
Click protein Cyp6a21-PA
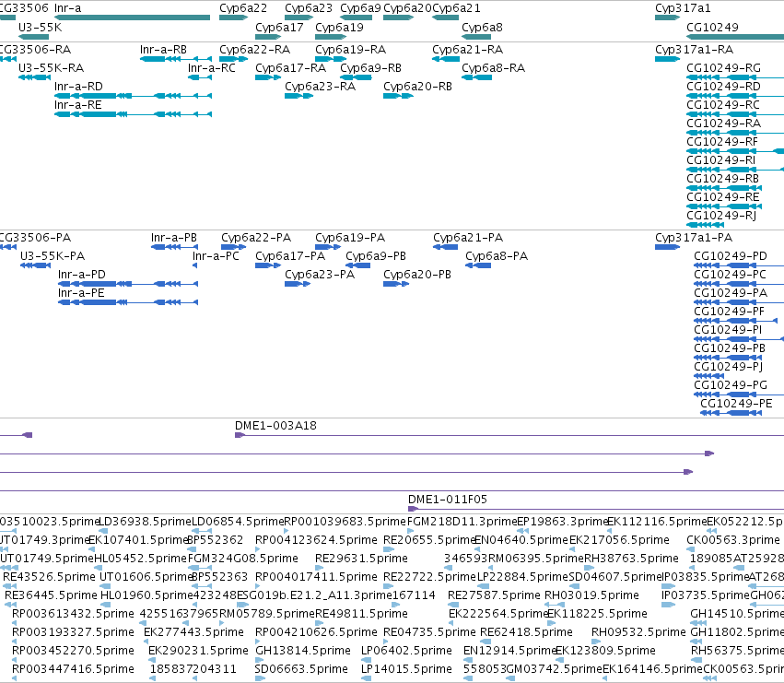[x=446, y=247]
